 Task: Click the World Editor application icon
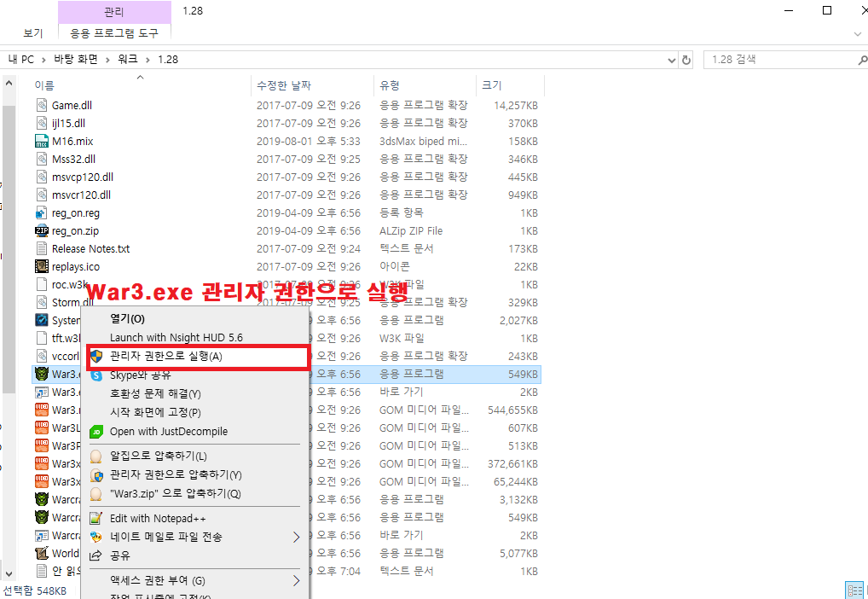pyautogui.click(x=42, y=553)
